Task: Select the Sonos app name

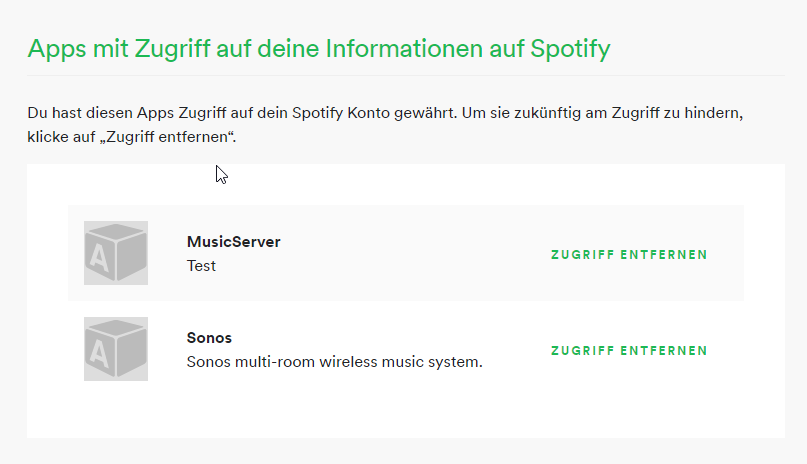Action: point(209,338)
